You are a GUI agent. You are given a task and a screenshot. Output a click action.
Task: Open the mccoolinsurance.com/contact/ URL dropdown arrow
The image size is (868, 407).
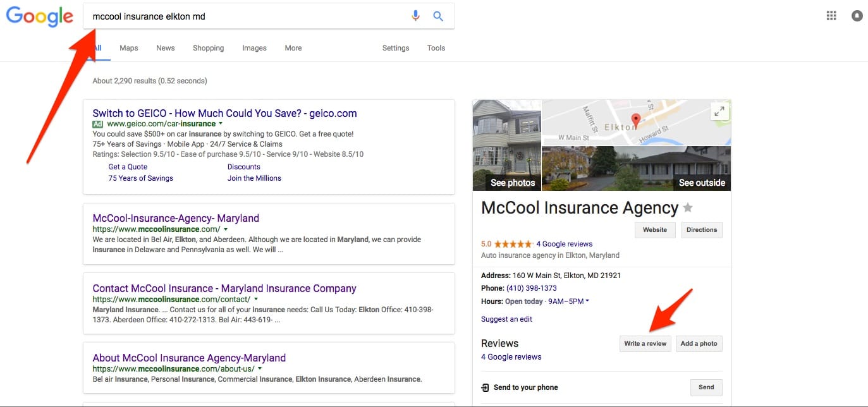[x=256, y=299]
